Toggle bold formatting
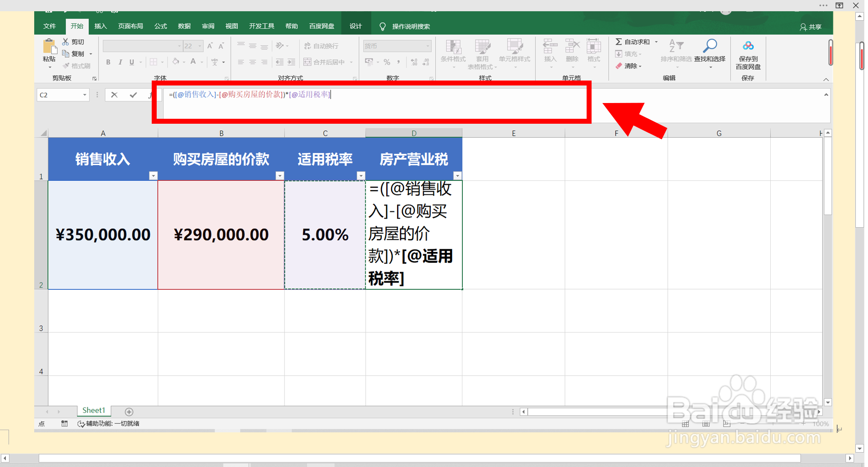This screenshot has height=467, width=868. [x=108, y=62]
